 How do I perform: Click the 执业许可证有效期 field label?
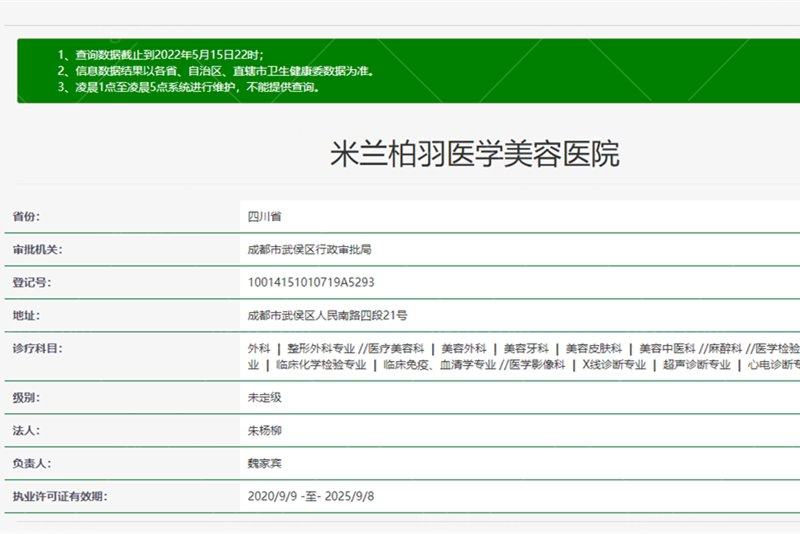[x=60, y=496]
